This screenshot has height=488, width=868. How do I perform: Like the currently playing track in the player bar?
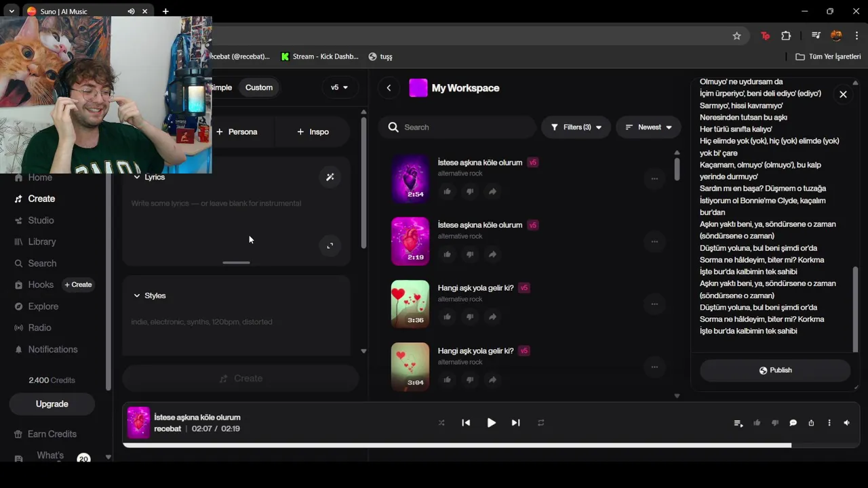click(x=757, y=423)
